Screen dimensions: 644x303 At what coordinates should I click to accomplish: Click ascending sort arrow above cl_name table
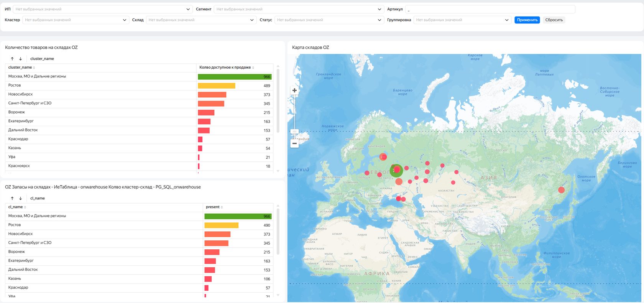(x=12, y=198)
